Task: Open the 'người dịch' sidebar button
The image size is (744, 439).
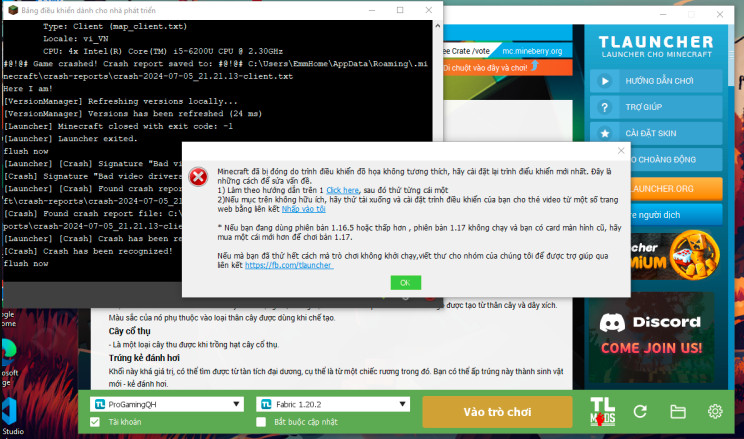Action: click(677, 215)
